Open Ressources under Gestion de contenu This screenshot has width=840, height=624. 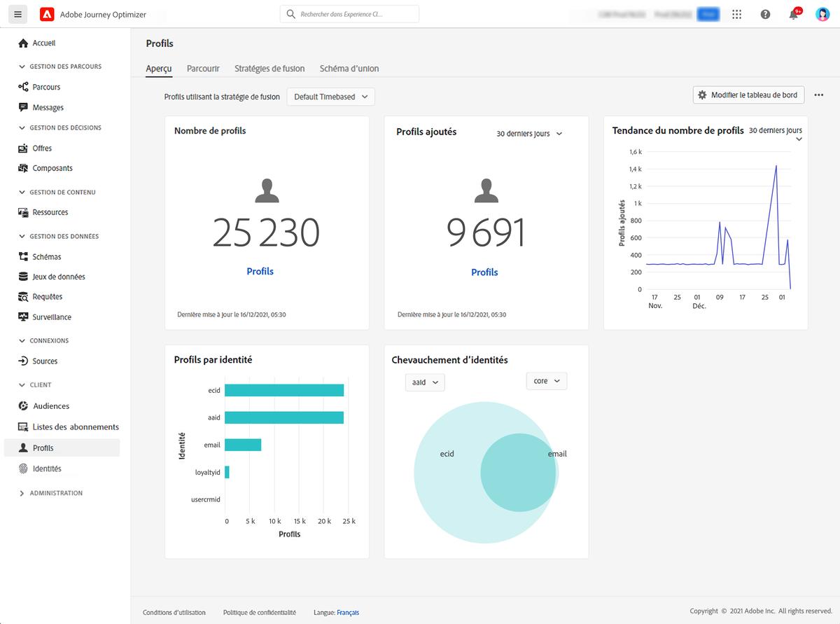49,212
